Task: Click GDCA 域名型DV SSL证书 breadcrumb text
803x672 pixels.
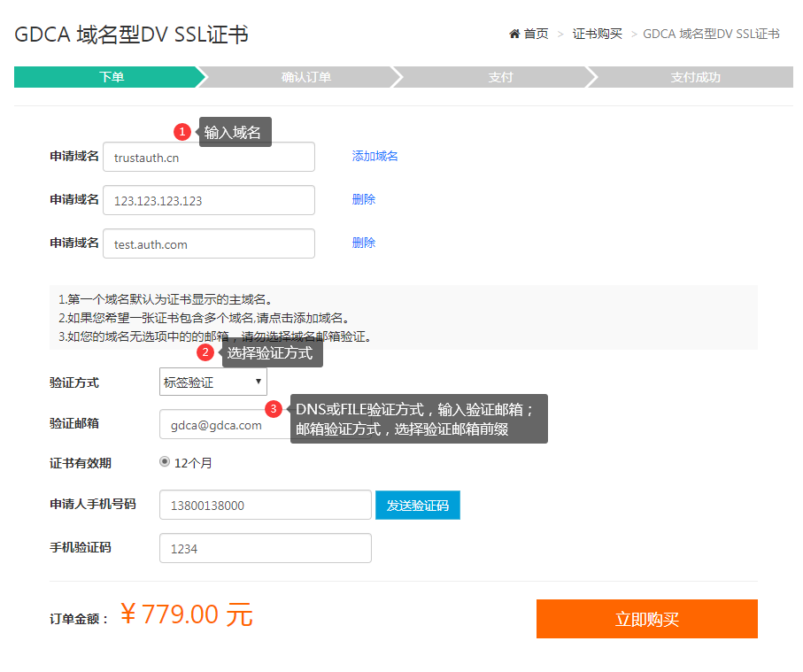Action: tap(711, 34)
